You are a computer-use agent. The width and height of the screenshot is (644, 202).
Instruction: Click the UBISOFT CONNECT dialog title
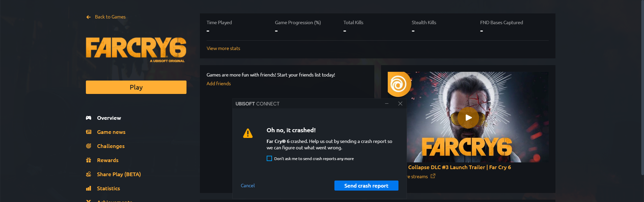tap(257, 104)
